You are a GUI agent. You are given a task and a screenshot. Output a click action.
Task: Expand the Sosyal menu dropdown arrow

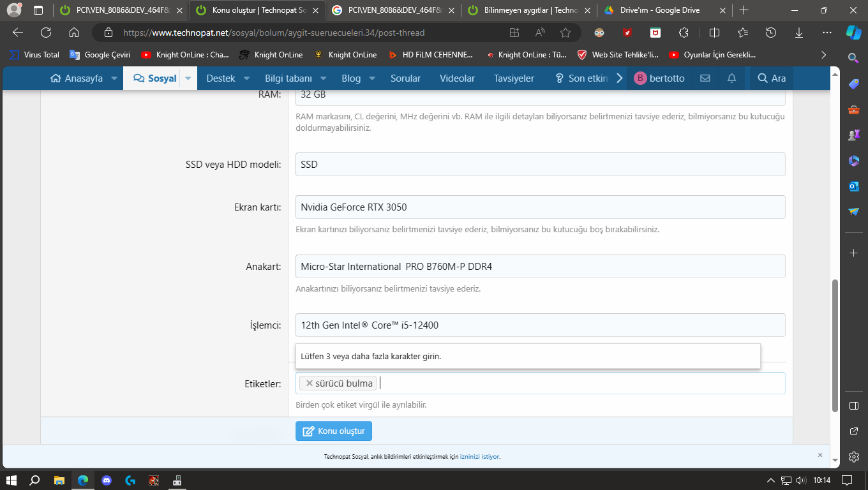[x=188, y=78]
